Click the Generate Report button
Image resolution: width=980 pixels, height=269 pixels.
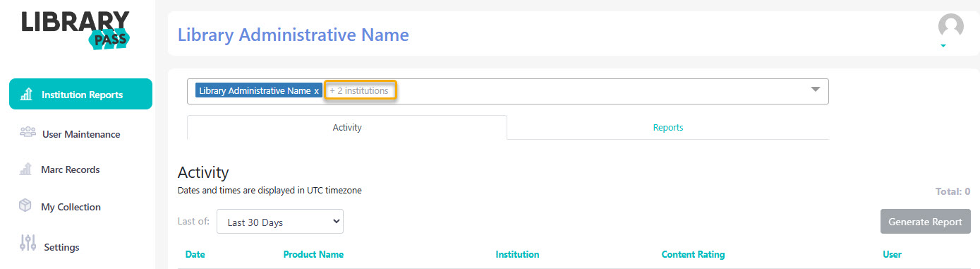tap(925, 222)
